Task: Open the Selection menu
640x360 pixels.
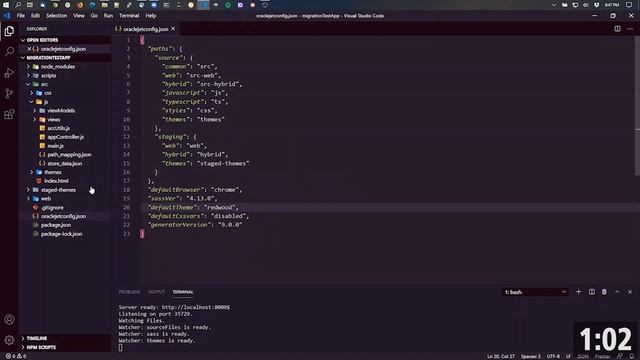Action: click(x=56, y=16)
